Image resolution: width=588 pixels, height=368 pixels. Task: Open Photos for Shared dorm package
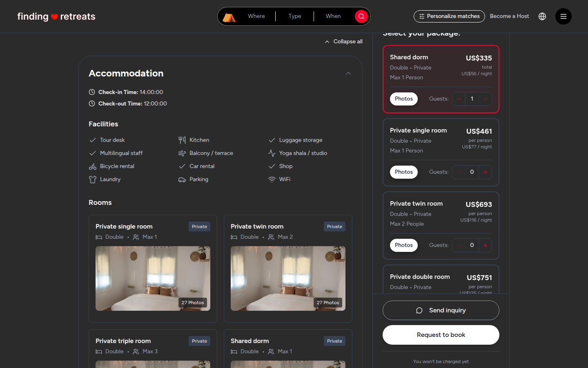404,99
